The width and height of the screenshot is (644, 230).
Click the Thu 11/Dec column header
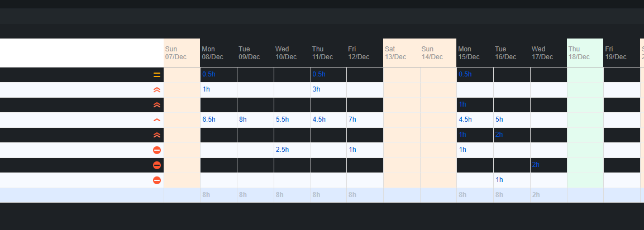click(x=328, y=53)
